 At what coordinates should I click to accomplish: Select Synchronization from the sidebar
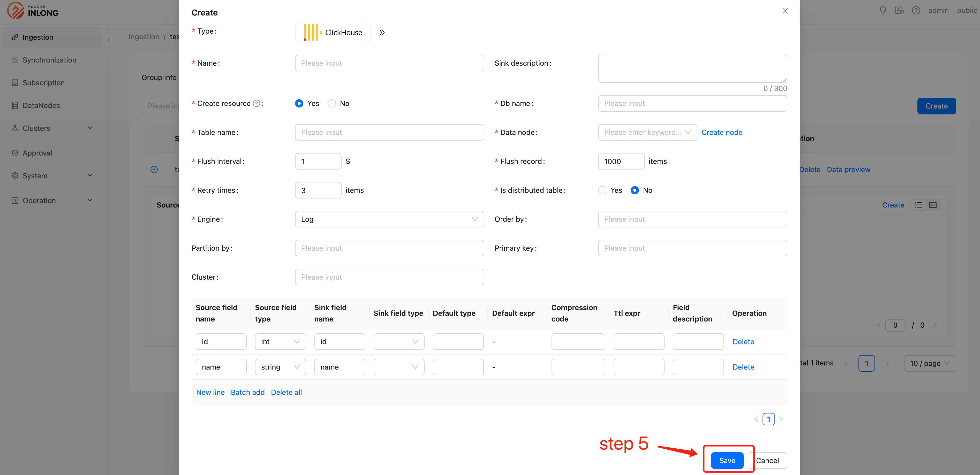click(49, 60)
